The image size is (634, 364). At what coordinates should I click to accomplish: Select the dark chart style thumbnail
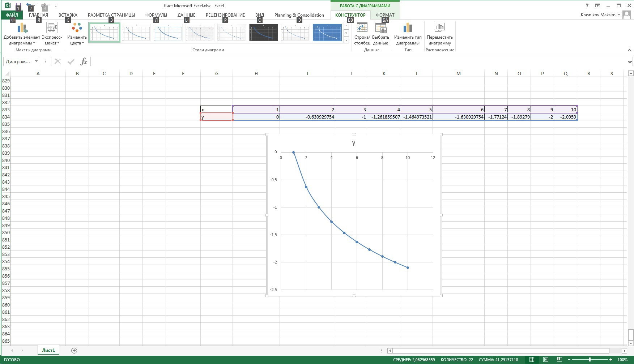(x=263, y=33)
